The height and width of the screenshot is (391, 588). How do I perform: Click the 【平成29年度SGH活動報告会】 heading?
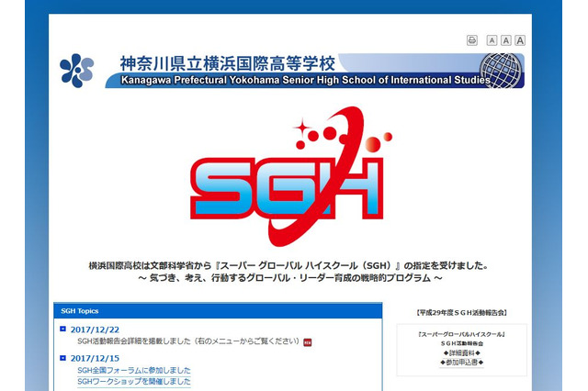pyautogui.click(x=461, y=313)
